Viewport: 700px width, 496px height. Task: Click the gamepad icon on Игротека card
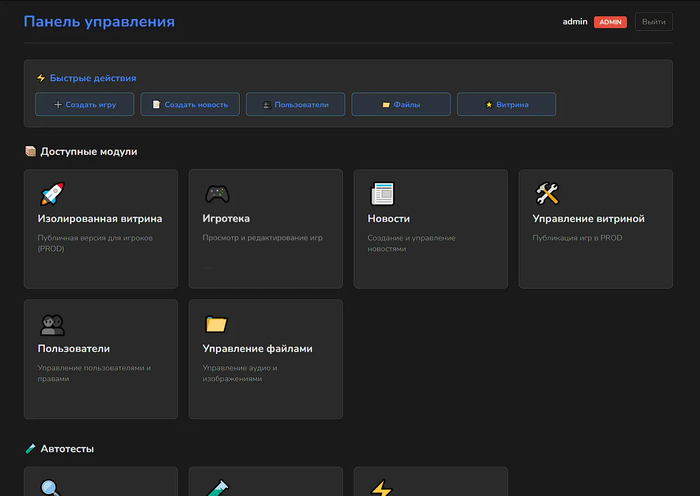(217, 193)
